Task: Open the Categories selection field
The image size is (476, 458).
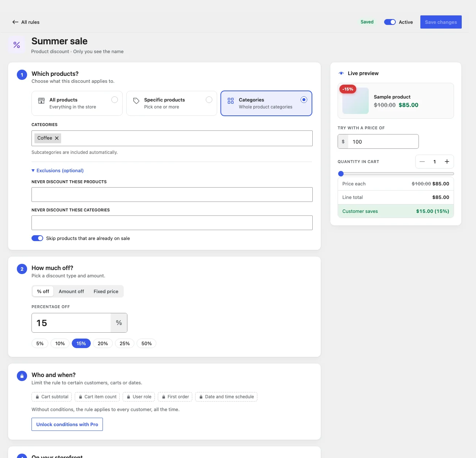Action: click(x=172, y=138)
